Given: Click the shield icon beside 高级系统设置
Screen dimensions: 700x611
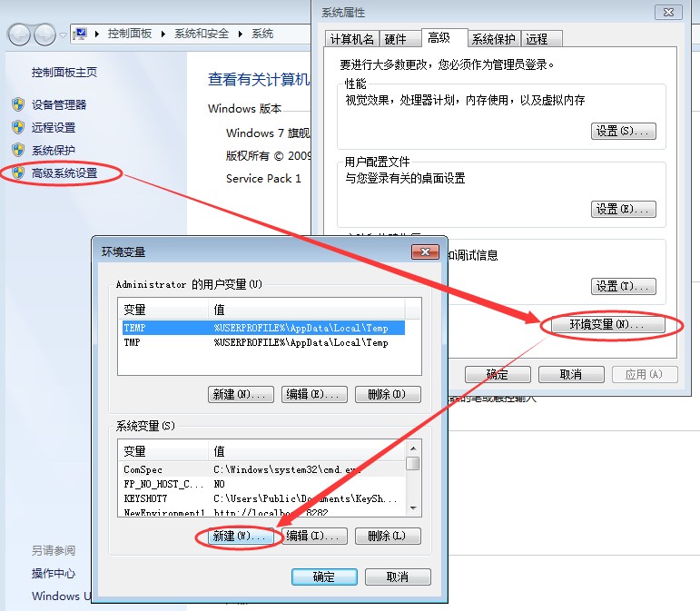Looking at the screenshot, I should pyautogui.click(x=17, y=172).
